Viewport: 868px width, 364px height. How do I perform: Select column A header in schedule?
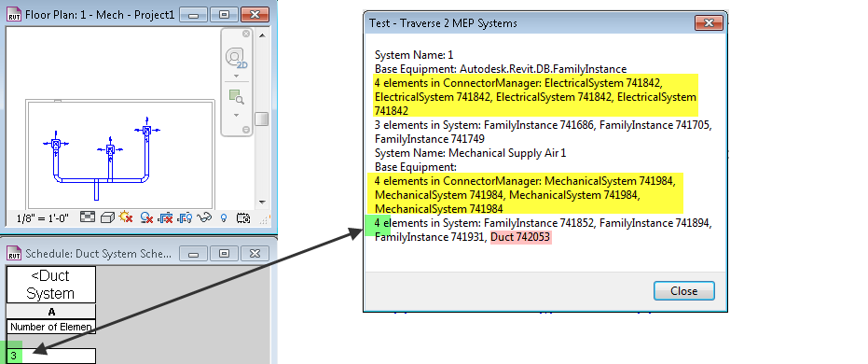tap(51, 312)
